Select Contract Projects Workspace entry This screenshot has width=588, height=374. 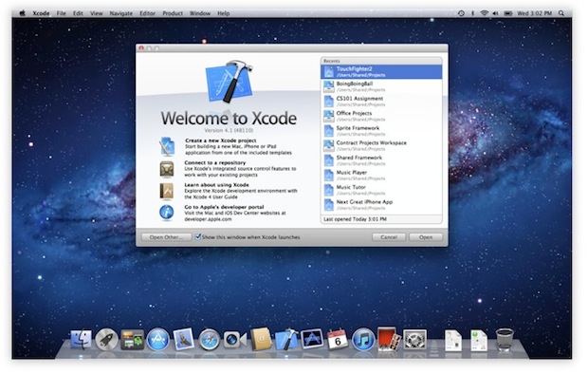tap(381, 145)
